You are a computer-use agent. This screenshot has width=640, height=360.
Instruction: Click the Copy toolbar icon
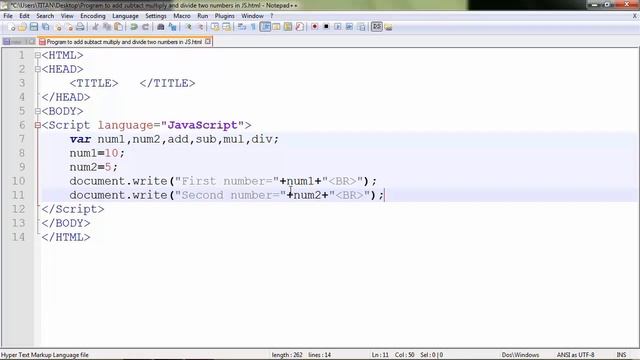[x=107, y=27]
